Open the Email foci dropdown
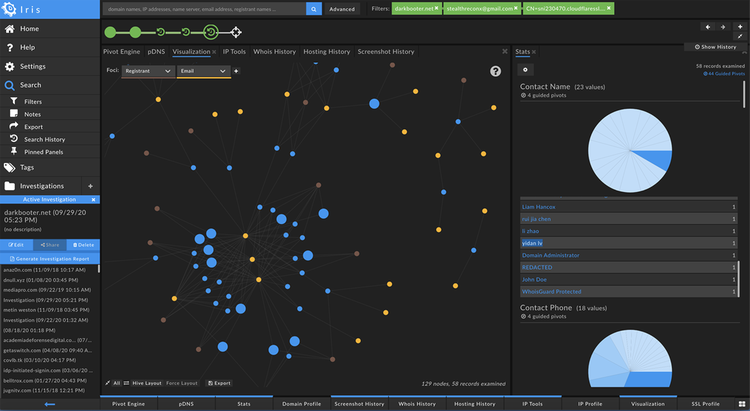This screenshot has width=750, height=411. pyautogui.click(x=202, y=71)
